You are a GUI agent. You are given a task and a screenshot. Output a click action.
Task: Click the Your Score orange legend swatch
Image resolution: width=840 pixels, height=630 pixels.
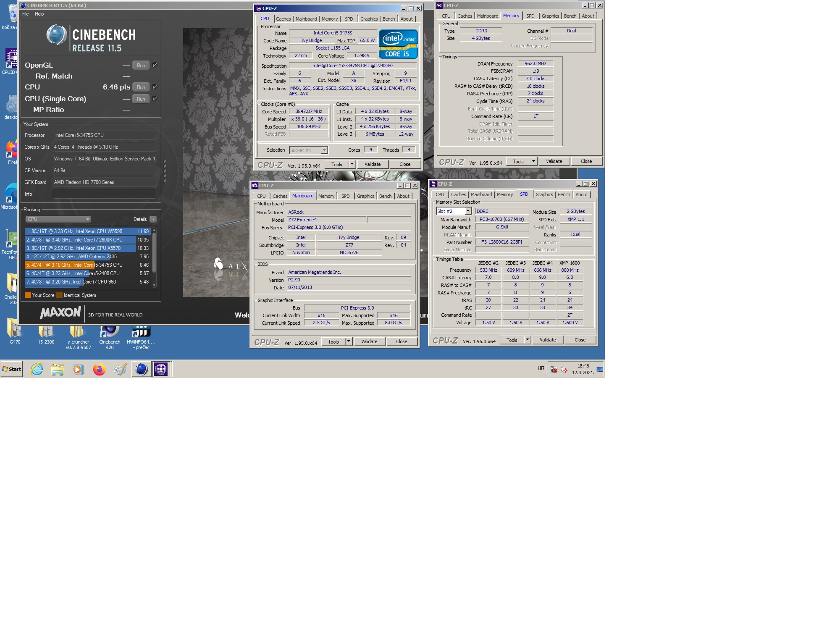tap(28, 295)
